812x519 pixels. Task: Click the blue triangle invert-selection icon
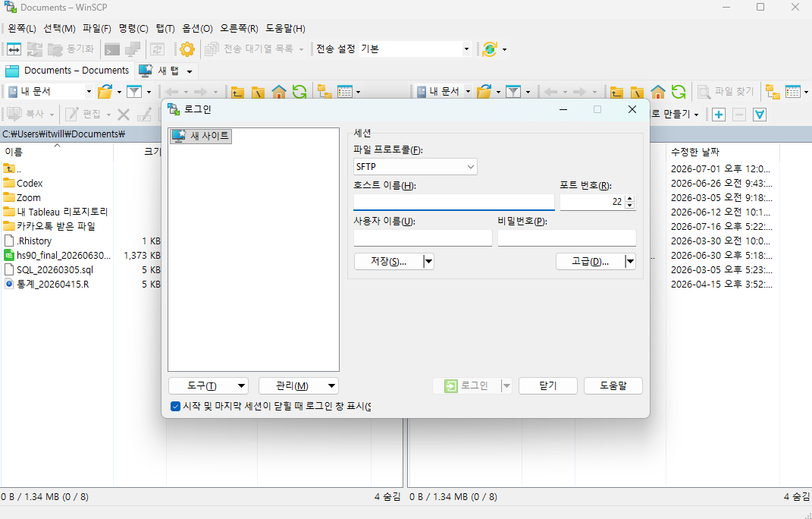tap(760, 115)
